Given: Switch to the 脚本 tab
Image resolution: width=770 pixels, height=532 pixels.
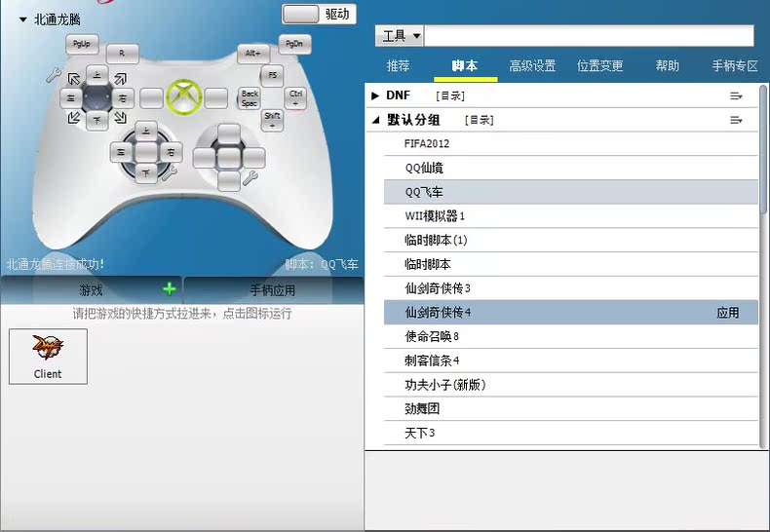Looking at the screenshot, I should pyautogui.click(x=465, y=65).
